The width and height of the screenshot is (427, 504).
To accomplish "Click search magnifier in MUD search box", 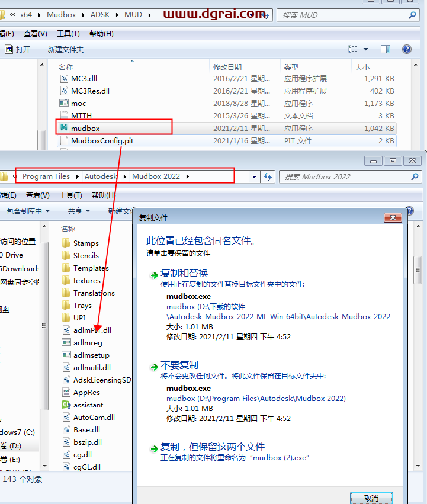I will pos(412,15).
